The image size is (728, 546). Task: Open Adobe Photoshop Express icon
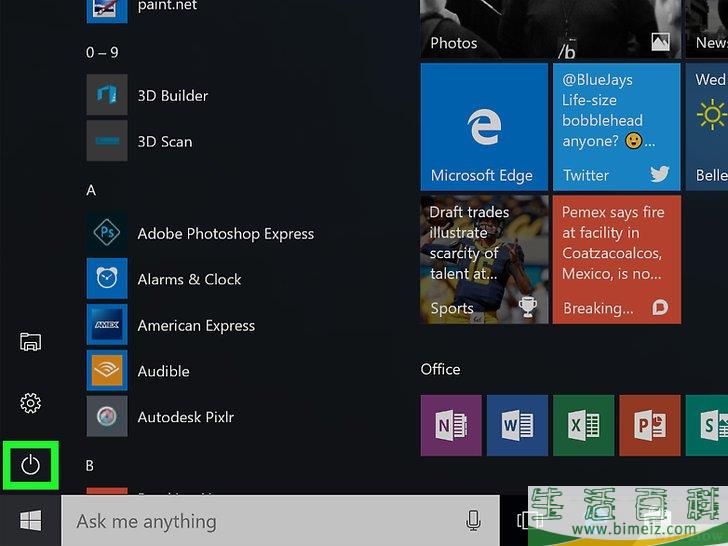(x=107, y=232)
